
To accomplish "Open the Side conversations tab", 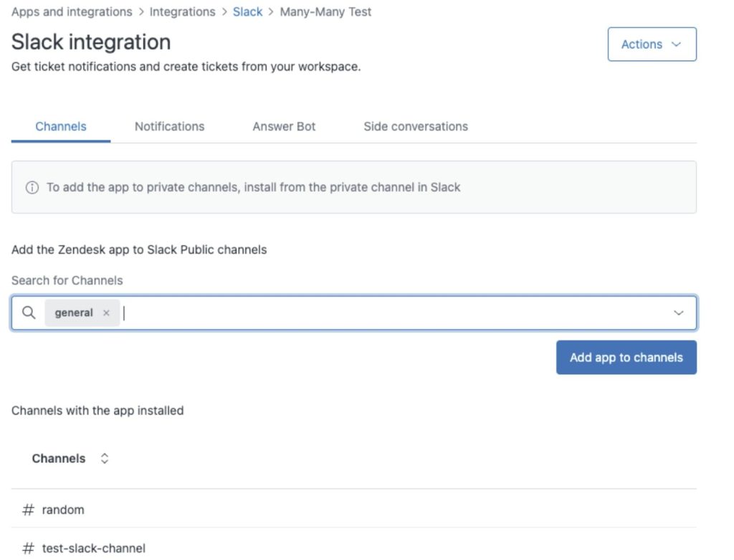I will pos(416,126).
